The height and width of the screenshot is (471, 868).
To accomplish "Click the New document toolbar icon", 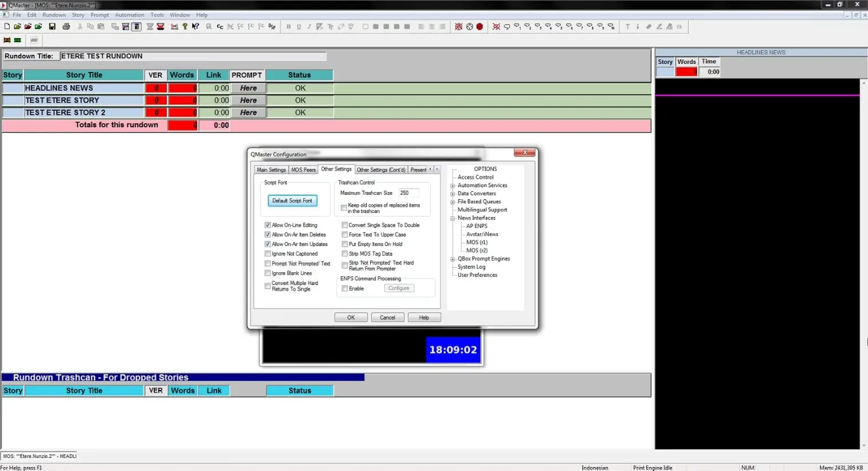I will tap(7, 26).
